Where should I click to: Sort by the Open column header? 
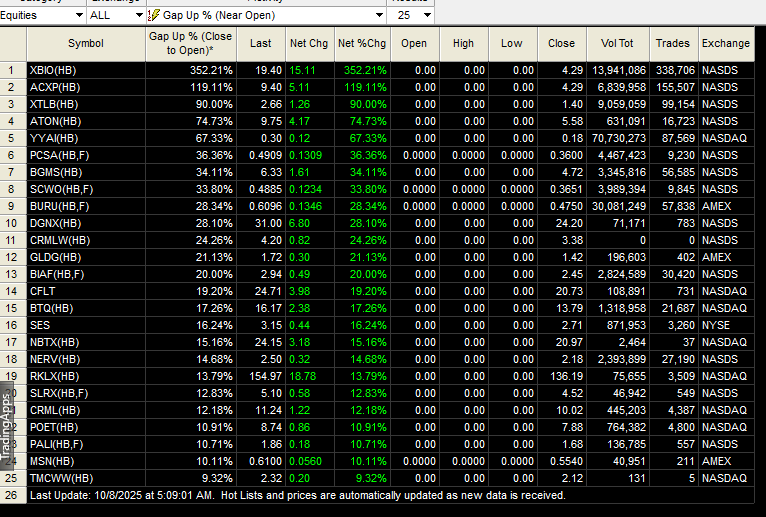(414, 43)
